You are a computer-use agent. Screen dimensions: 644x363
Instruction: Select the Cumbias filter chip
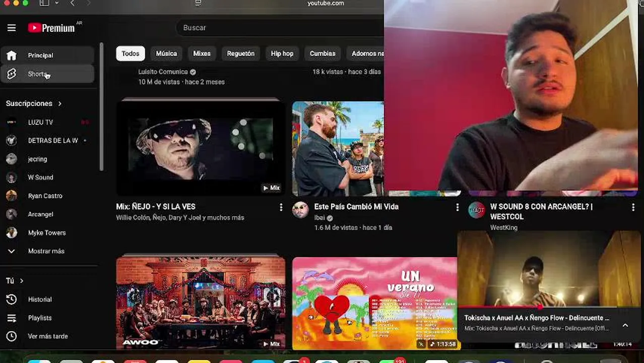point(323,53)
